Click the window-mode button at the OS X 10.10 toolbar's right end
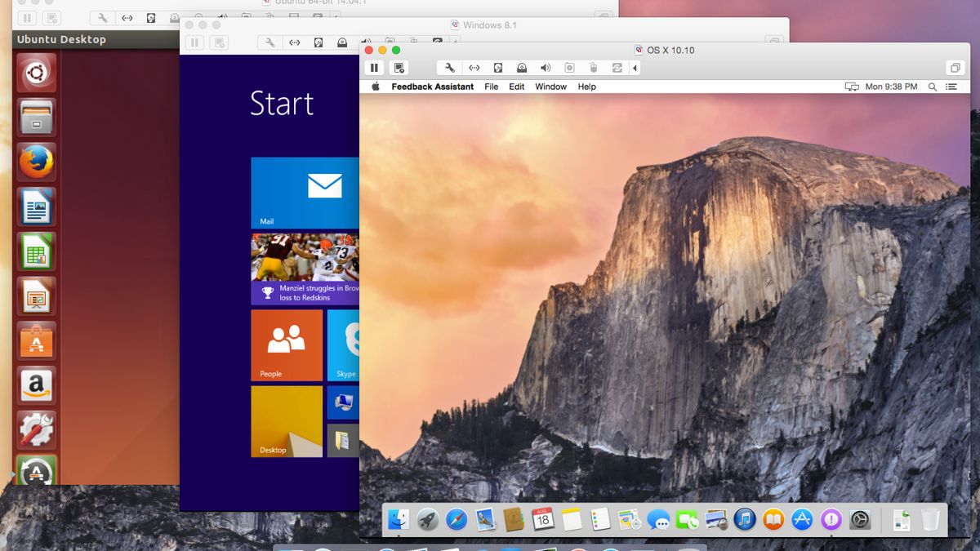The height and width of the screenshot is (551, 980). tap(955, 68)
